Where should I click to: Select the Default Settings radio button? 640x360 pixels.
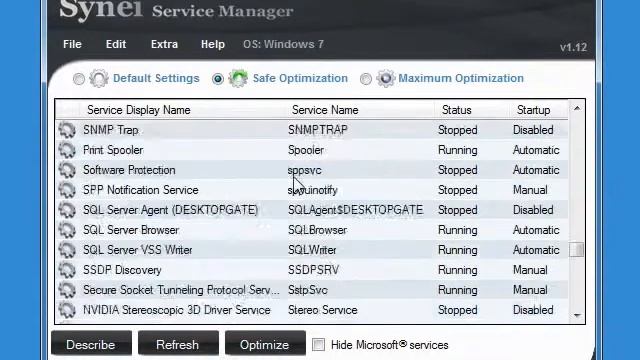click(x=79, y=79)
